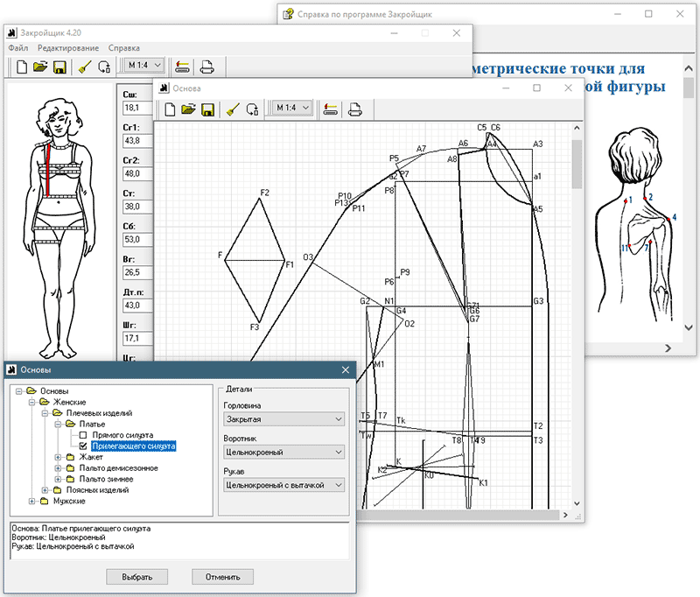700x597 pixels.
Task: Click the broom clear icon in the Закройщик toolbar
Action: (x=84, y=67)
